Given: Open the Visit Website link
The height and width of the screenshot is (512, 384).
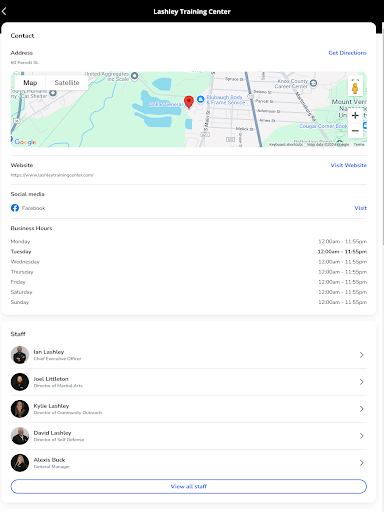Looking at the screenshot, I should click(x=348, y=165).
